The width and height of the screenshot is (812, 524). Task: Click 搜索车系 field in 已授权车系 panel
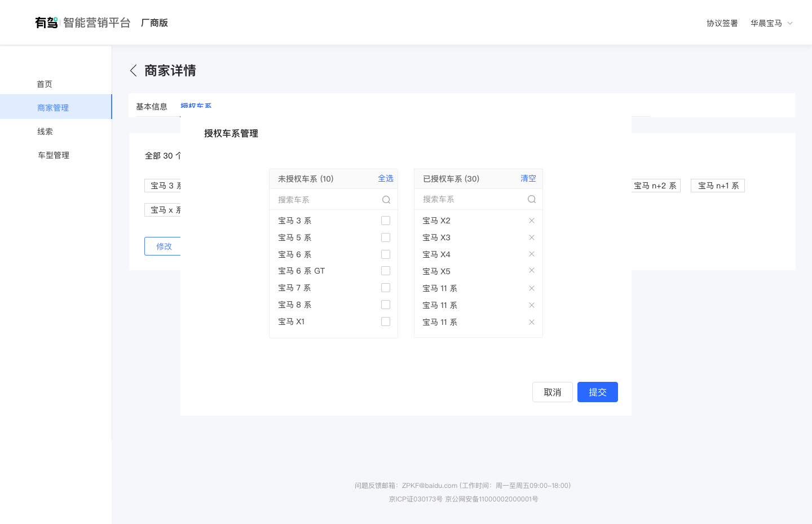478,199
